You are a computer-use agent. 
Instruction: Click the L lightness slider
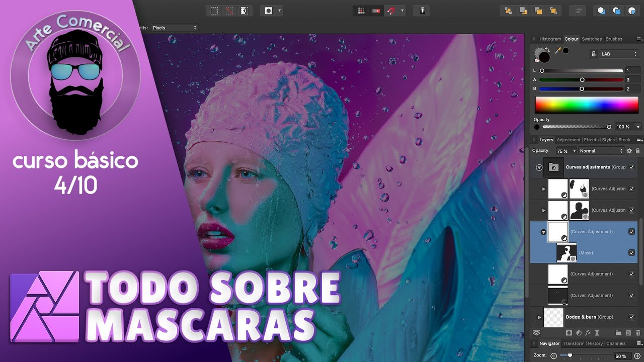point(582,71)
